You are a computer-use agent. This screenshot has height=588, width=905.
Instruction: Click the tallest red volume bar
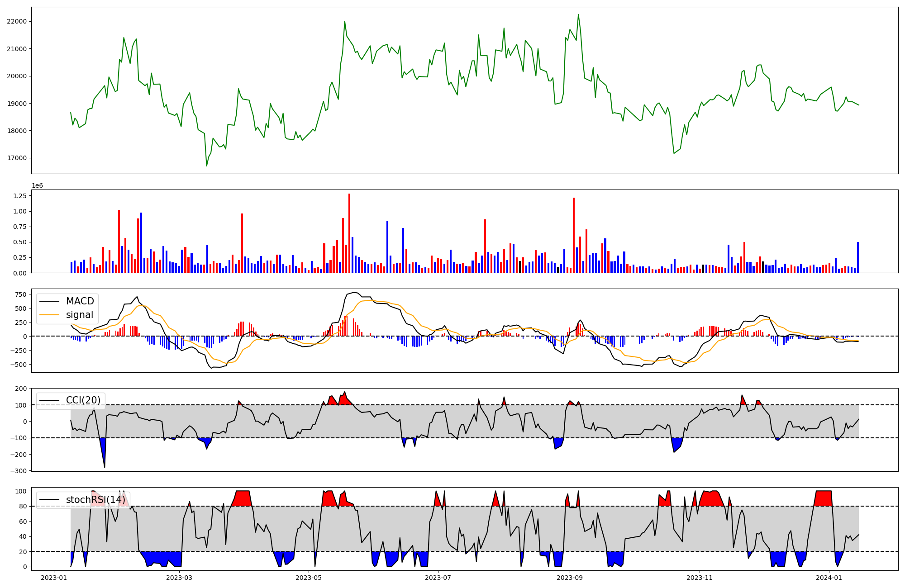tap(349, 233)
